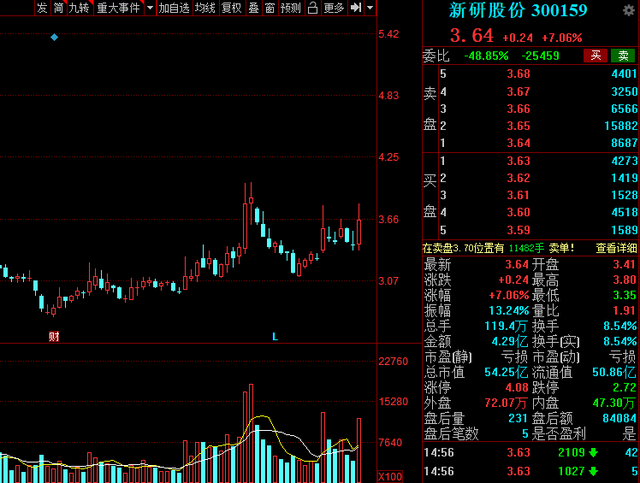Click the 5.42 price axis label
The width and height of the screenshot is (640, 483).
click(389, 34)
